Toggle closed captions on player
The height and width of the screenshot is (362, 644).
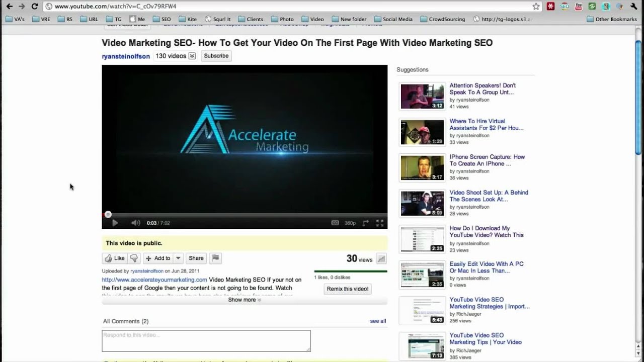(x=335, y=223)
